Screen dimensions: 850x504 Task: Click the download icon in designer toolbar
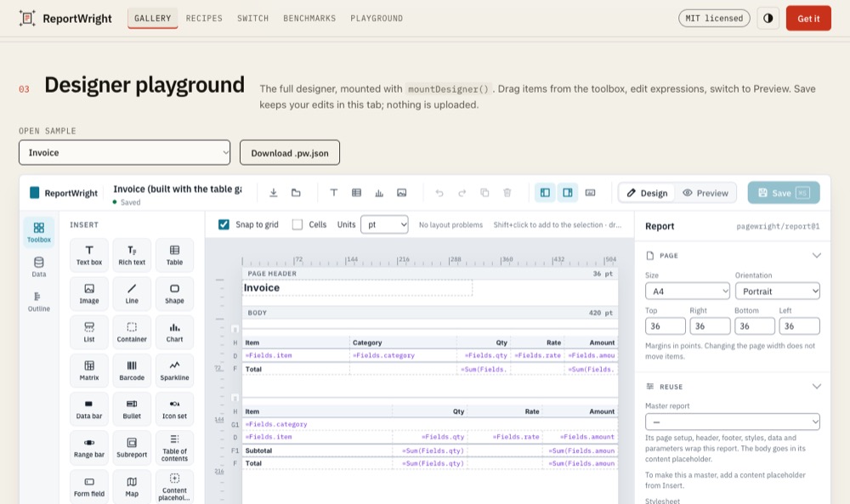(x=273, y=192)
